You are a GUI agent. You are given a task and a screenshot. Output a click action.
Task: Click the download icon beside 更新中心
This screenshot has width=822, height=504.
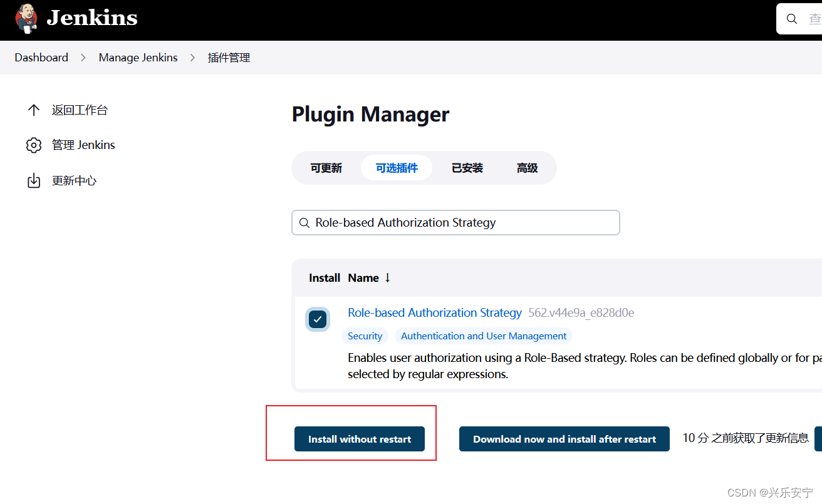tap(34, 181)
